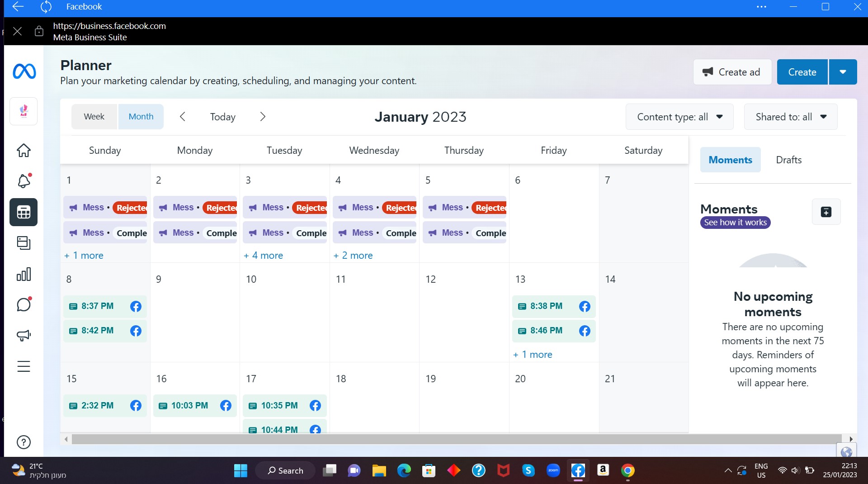This screenshot has height=484, width=868.
Task: Click the padlock site security icon
Action: (39, 31)
